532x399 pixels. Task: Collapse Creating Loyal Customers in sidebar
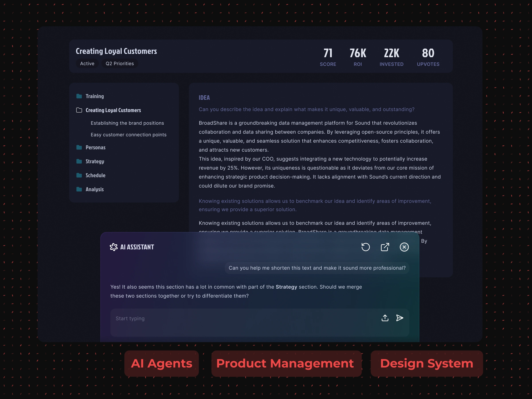[113, 110]
